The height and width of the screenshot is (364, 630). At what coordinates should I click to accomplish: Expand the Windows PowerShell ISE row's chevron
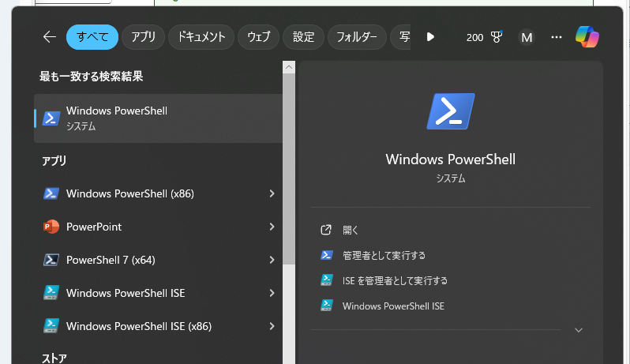272,293
